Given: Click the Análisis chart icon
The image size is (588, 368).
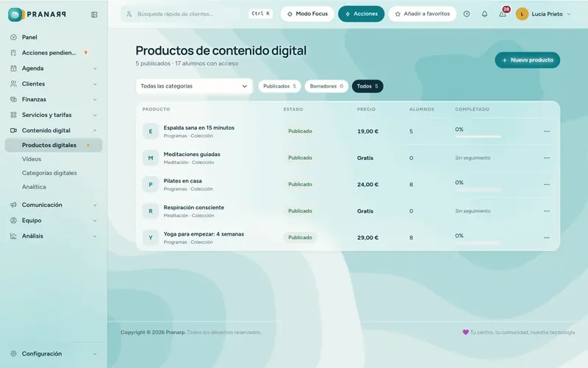Looking at the screenshot, I should 13,236.
